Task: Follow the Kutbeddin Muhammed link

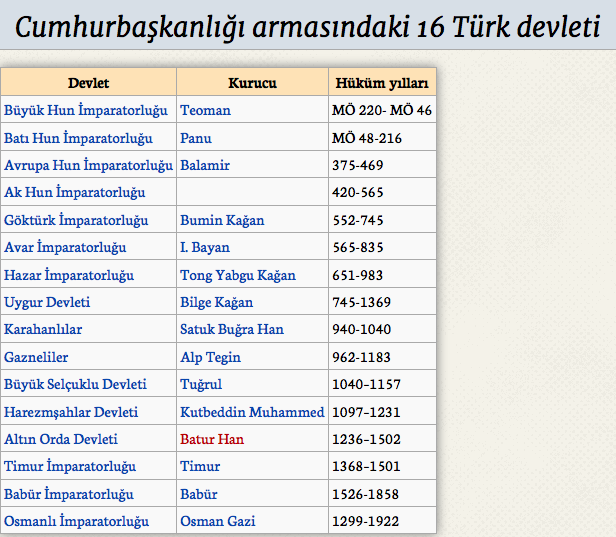Action: 252,412
